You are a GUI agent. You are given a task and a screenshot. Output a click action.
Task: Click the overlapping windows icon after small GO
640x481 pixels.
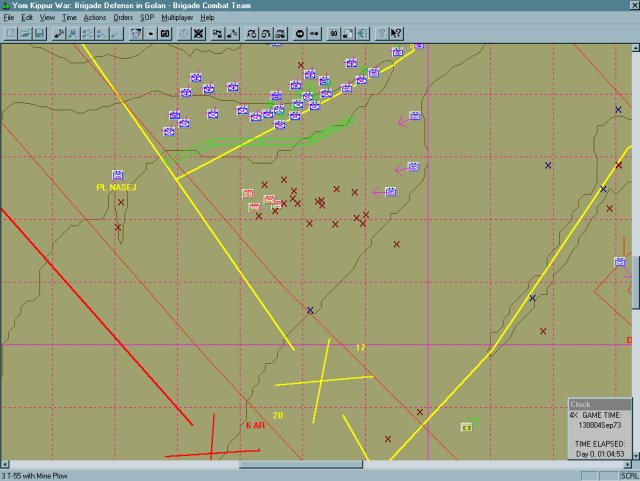tap(348, 33)
